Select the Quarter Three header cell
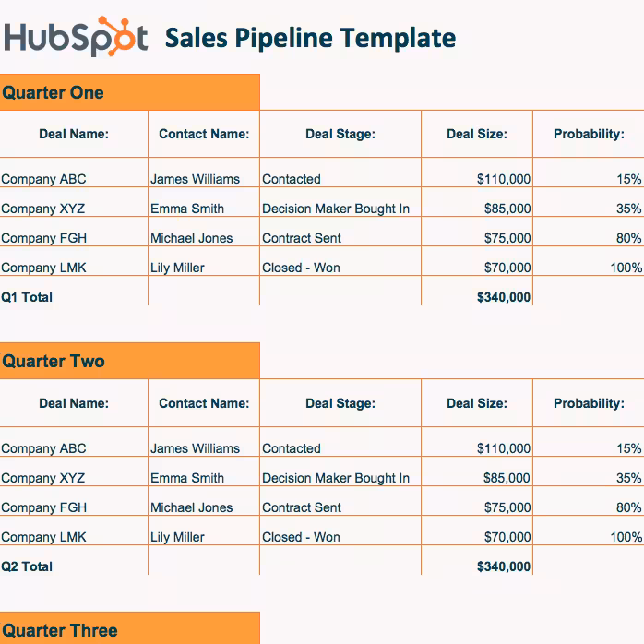This screenshot has width=644, height=644. tap(129, 630)
